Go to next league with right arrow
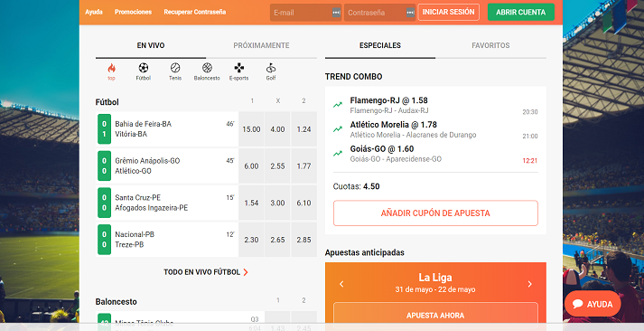644x331 pixels. point(530,284)
